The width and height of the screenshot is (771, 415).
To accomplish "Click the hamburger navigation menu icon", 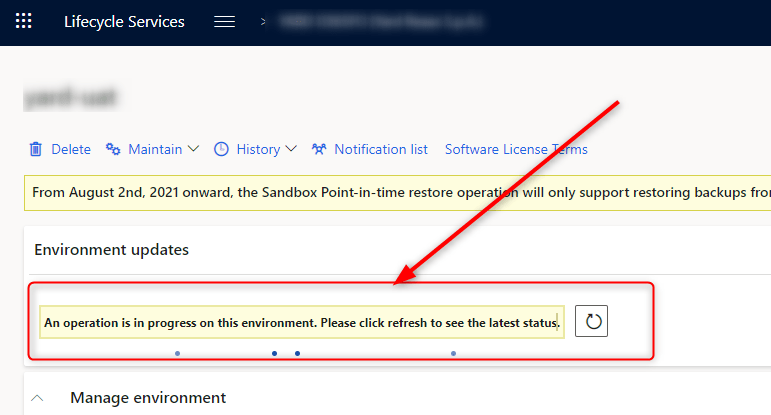I will tap(224, 22).
